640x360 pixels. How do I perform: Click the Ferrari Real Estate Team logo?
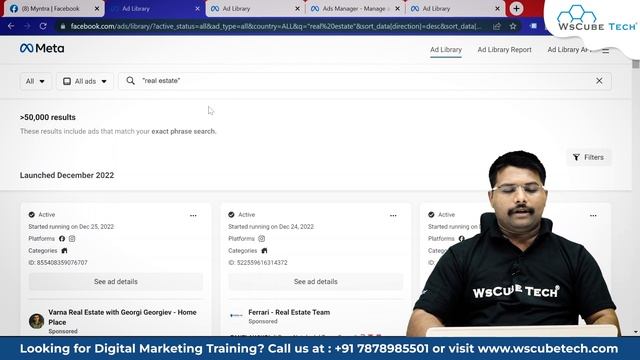click(x=236, y=315)
